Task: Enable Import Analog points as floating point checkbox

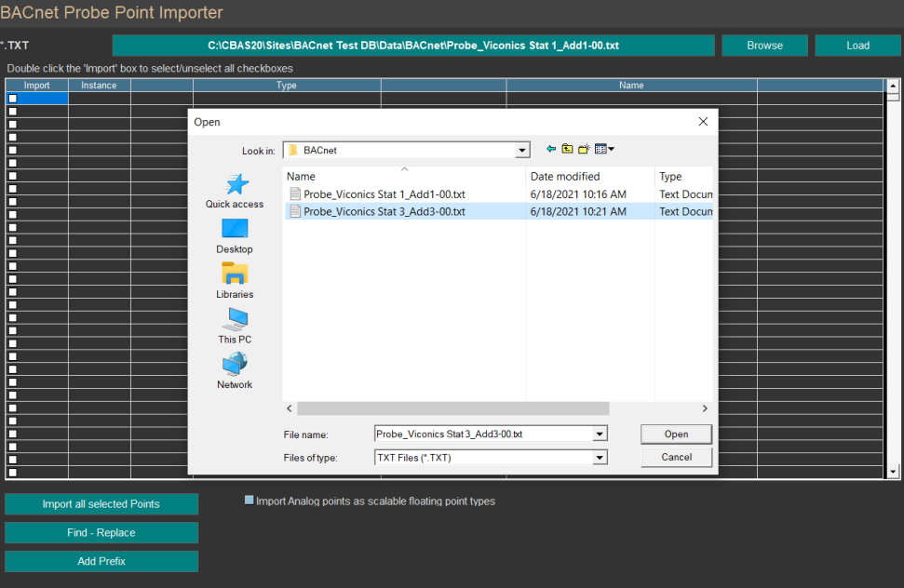Action: point(249,501)
